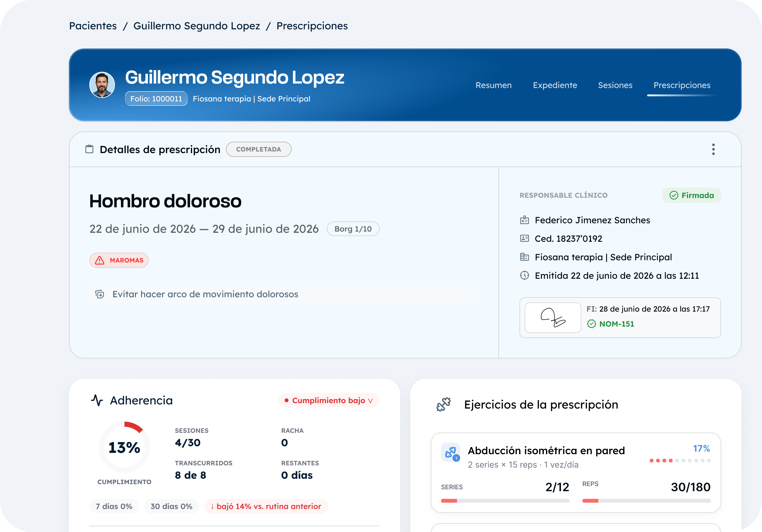Viewport: 762px width, 532px height.
Task: Click the warning triangle icon on MAROMAS
Action: pos(100,260)
